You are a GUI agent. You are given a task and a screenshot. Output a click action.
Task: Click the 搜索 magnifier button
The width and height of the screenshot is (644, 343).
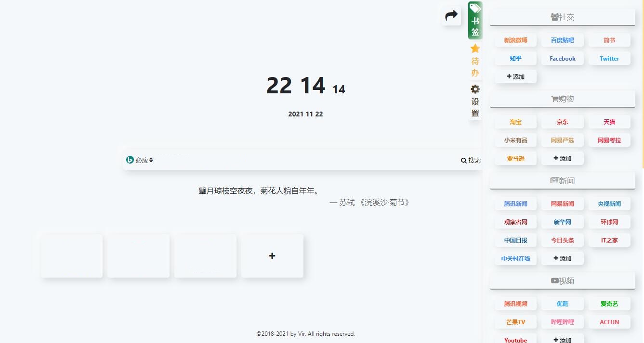pyautogui.click(x=471, y=160)
